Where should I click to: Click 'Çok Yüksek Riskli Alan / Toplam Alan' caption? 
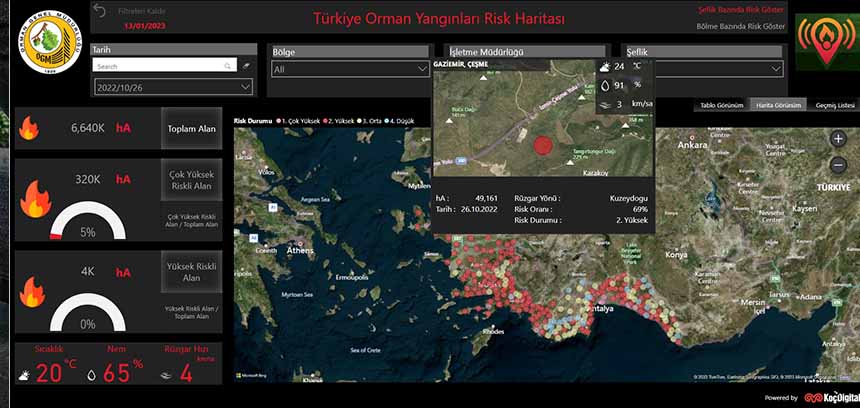(x=192, y=220)
